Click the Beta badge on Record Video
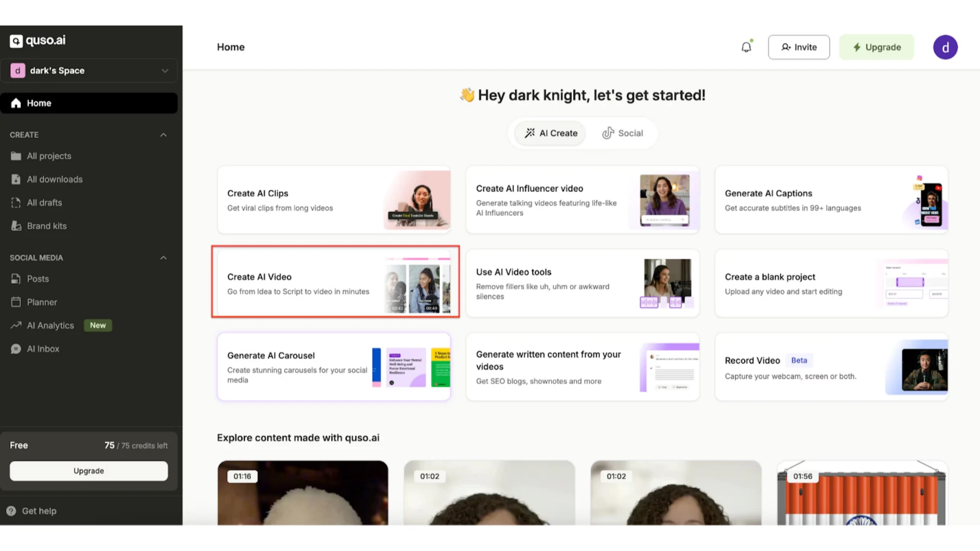Image resolution: width=980 pixels, height=551 pixels. [x=799, y=360]
